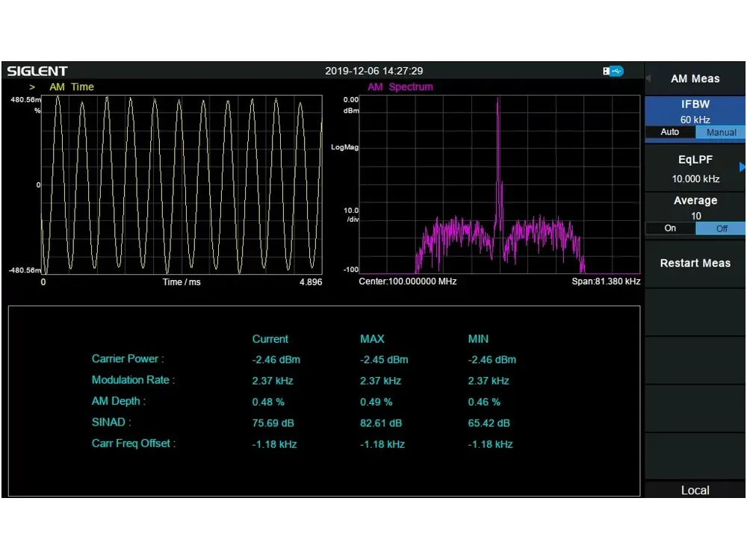This screenshot has height=560, width=747.
Task: Click the date and time readout
Action: [x=374, y=71]
